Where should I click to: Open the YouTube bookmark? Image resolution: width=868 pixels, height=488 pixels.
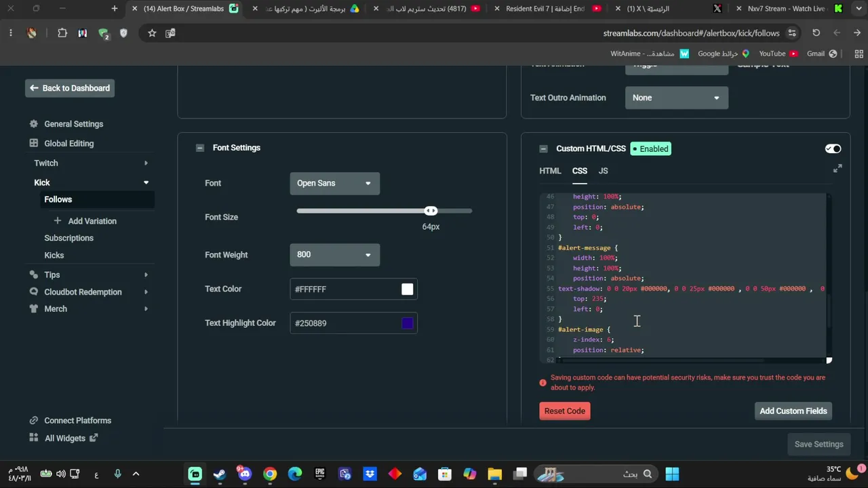tap(778, 54)
